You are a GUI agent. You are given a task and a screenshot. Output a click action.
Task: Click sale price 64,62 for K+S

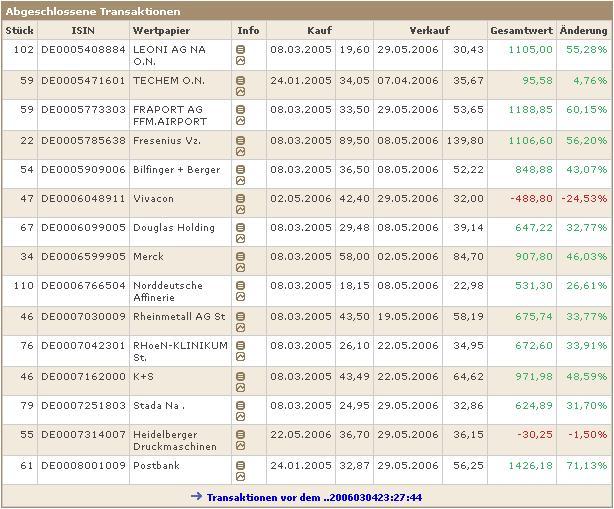coord(468,377)
